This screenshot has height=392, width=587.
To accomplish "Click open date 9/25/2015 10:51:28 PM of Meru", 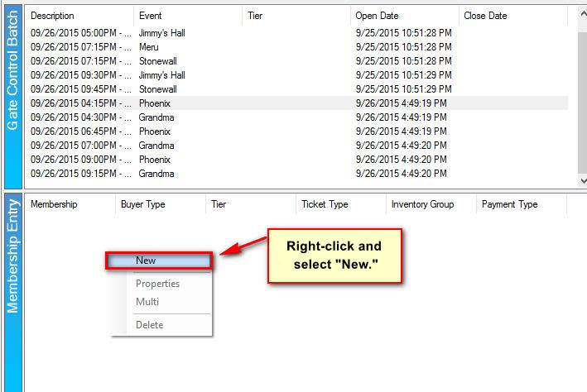I will [x=403, y=47].
